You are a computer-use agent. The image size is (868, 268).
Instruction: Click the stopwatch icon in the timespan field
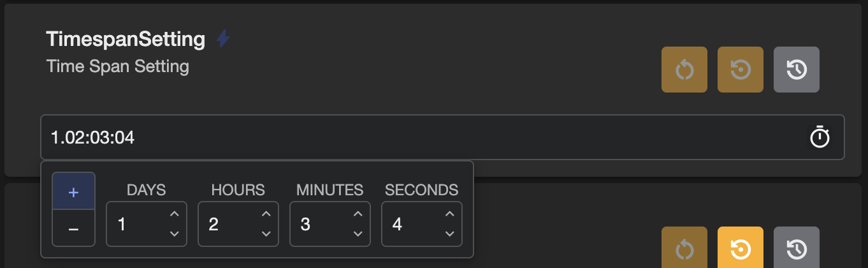point(820,137)
